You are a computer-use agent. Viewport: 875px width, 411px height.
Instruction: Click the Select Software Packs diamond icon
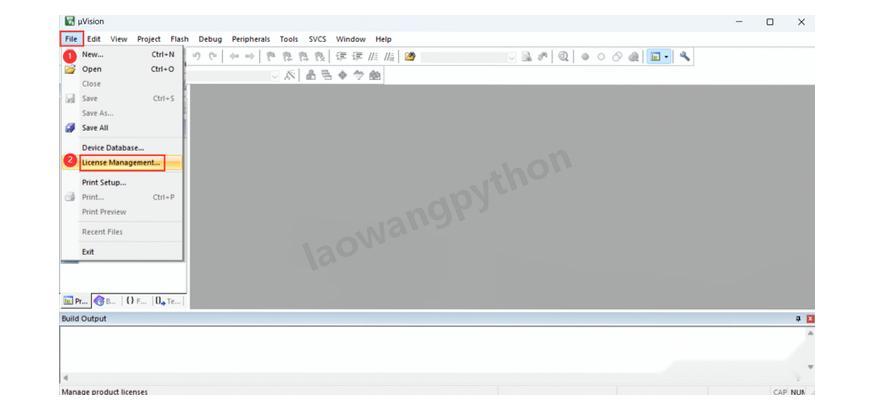[x=343, y=75]
